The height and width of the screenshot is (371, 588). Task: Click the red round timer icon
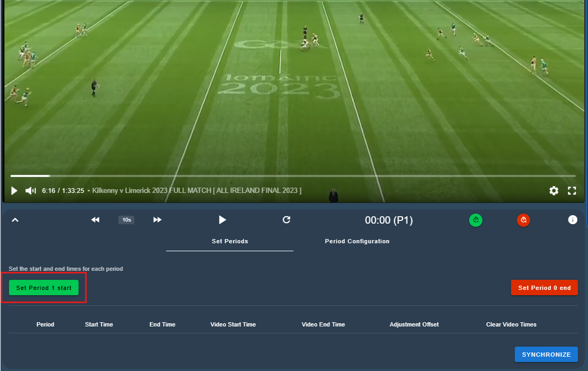(524, 220)
